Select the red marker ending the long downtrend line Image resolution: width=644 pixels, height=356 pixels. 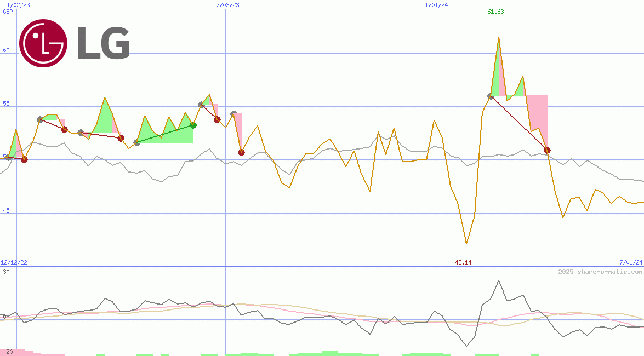547,150
